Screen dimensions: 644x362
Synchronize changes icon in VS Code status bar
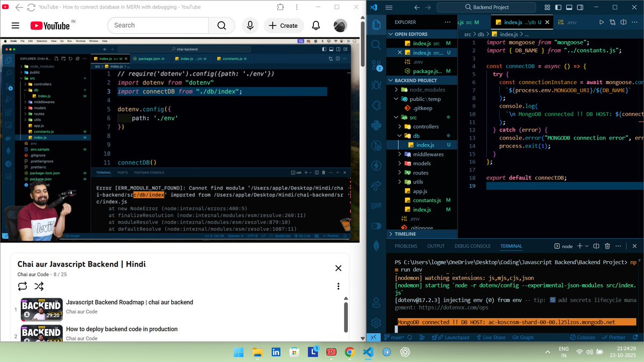(x=408, y=337)
